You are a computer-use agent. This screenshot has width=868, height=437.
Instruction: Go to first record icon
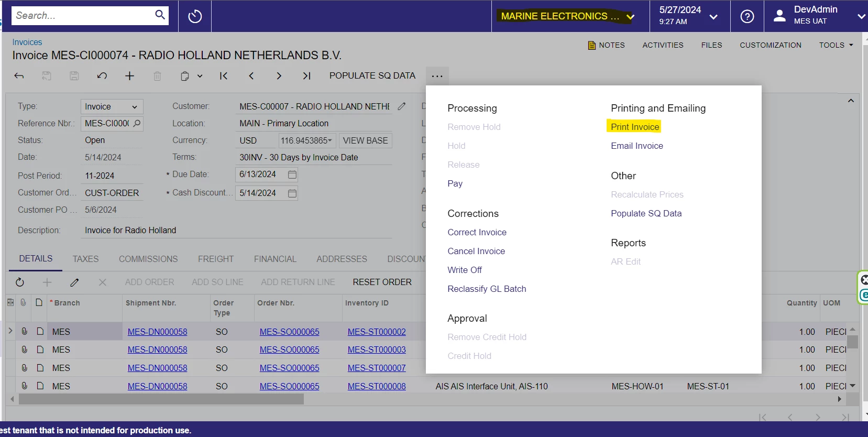224,76
